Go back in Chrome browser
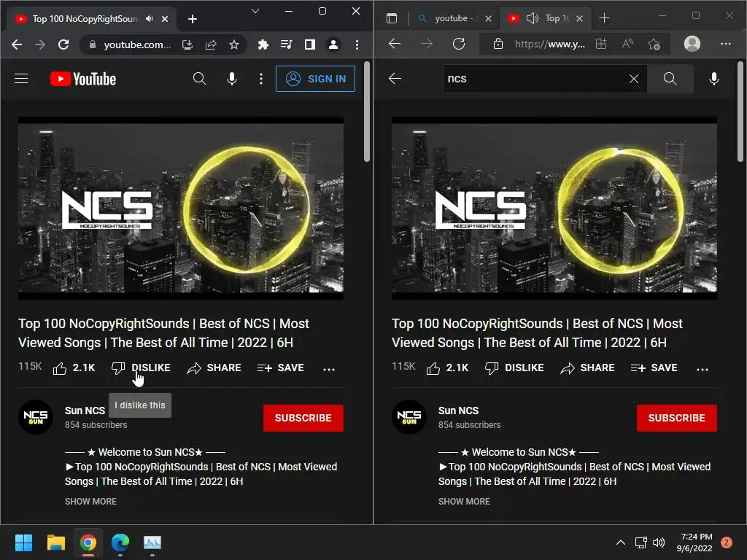The width and height of the screenshot is (747, 560). [x=17, y=44]
